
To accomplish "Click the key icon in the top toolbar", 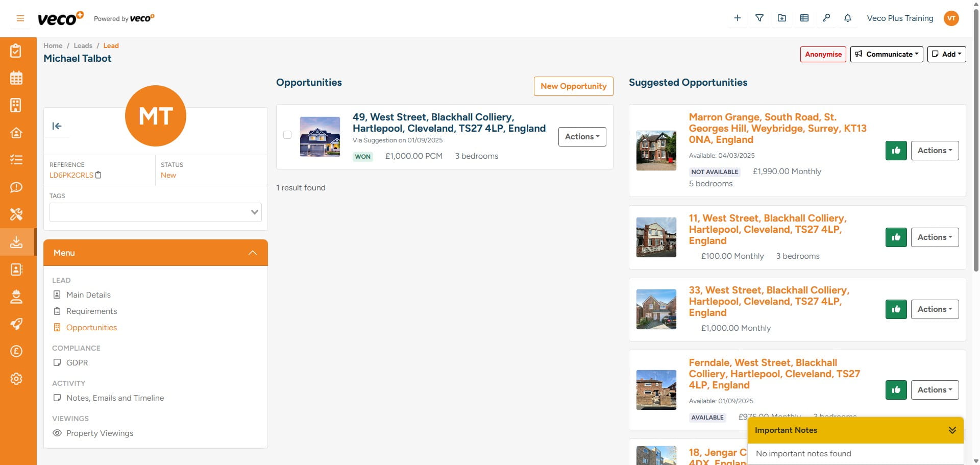I will coord(826,18).
